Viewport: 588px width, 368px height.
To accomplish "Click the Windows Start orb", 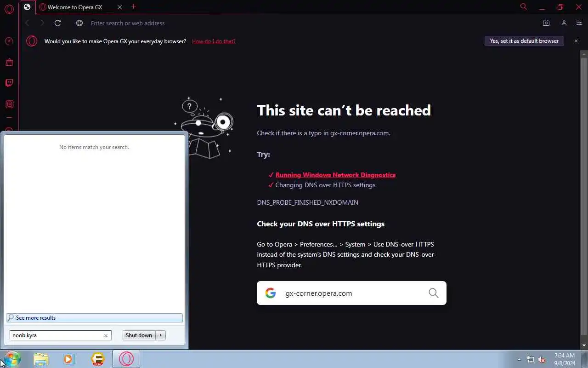I will (x=12, y=359).
